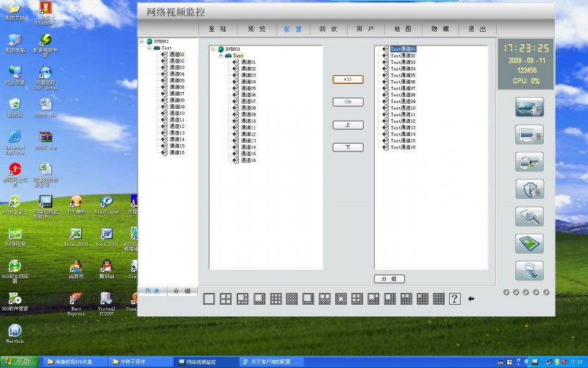This screenshot has width=588, height=368.
Task: Click the black left arrow icon
Action: (x=471, y=299)
